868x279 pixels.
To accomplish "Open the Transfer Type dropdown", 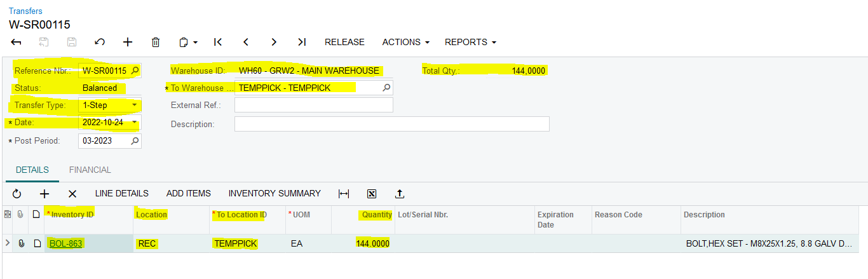I will 134,105.
